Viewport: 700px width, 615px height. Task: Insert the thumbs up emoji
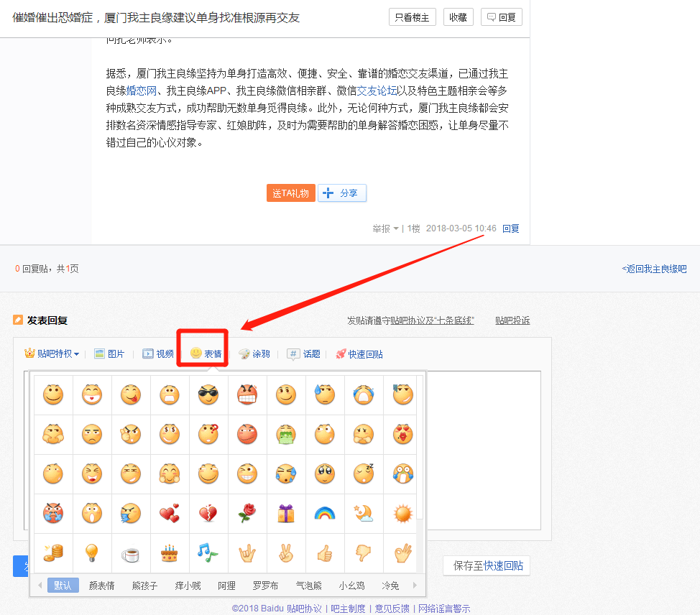(325, 552)
